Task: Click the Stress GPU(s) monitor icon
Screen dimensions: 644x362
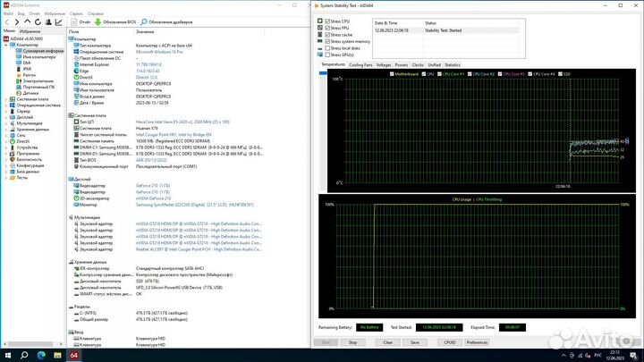Action: point(320,55)
